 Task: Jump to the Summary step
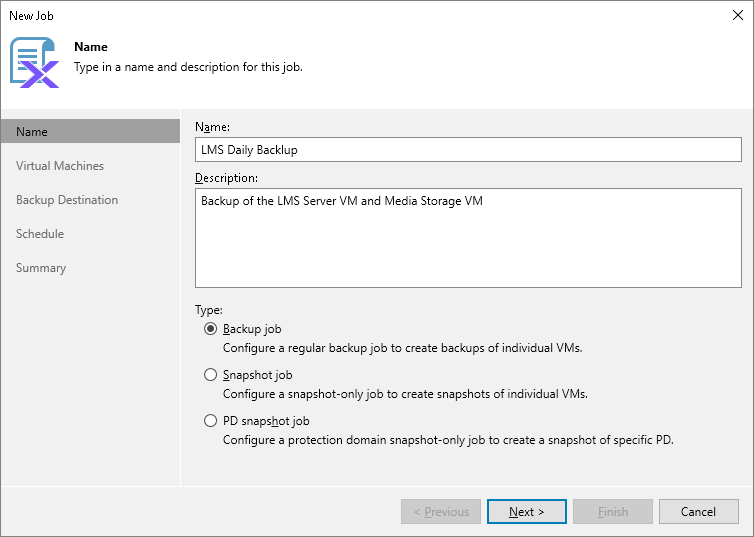point(41,268)
